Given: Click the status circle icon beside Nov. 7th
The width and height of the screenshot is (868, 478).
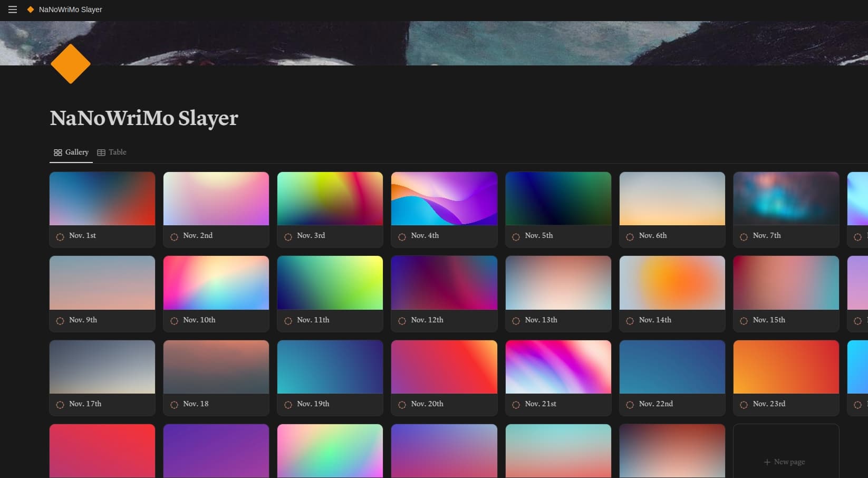Looking at the screenshot, I should [744, 237].
